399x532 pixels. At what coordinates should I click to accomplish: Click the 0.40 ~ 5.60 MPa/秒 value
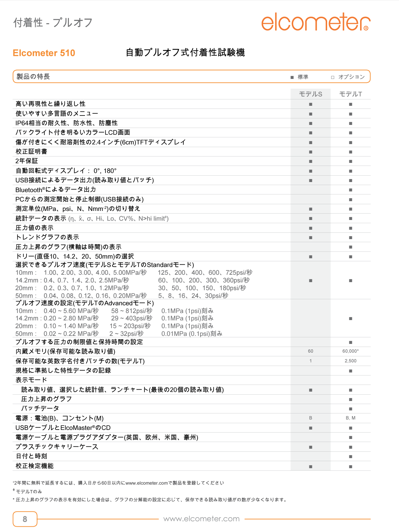71,311
